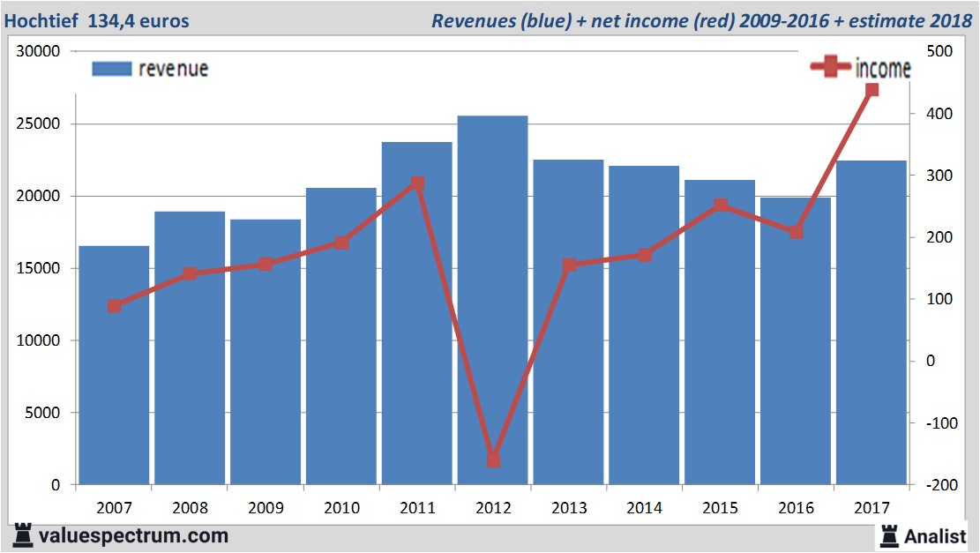Click the 2017 year axis label
Viewport: 980px width, 553px height.
(x=872, y=507)
